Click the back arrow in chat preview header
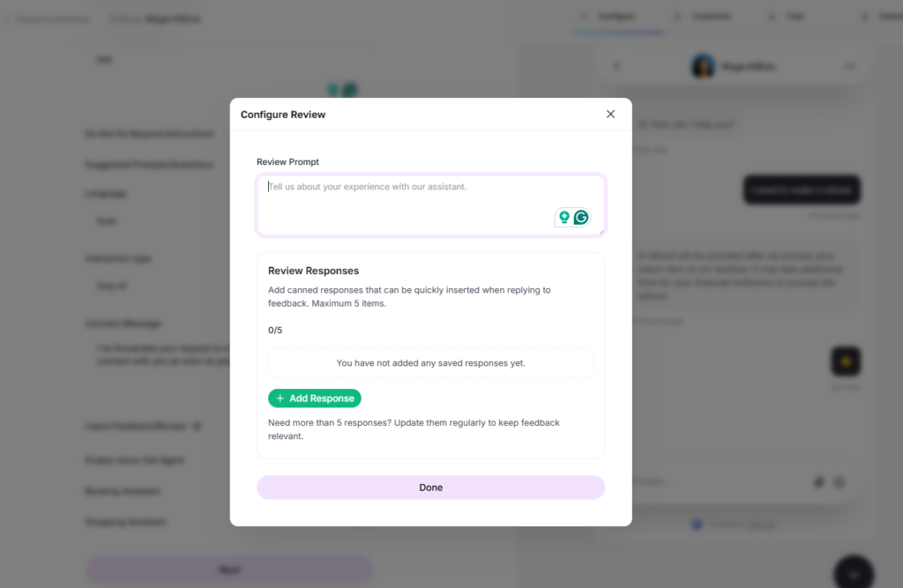The image size is (903, 588). [x=616, y=66]
